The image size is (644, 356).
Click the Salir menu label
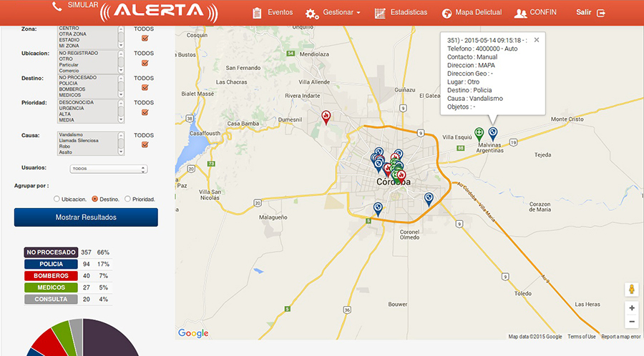583,12
